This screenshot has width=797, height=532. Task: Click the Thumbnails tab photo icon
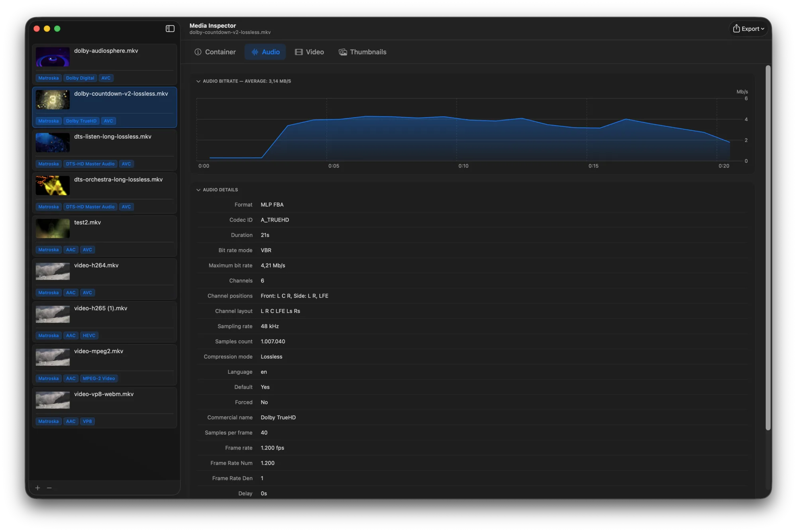343,52
